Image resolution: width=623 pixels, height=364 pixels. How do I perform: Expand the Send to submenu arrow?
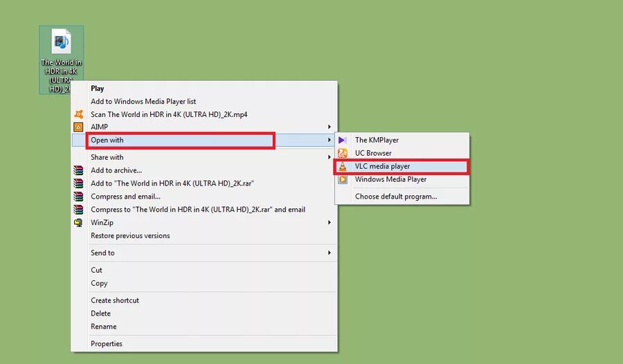(x=329, y=253)
